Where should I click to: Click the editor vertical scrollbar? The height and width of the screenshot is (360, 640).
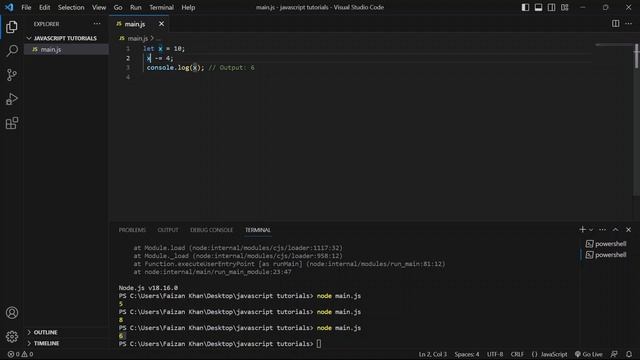point(636,56)
